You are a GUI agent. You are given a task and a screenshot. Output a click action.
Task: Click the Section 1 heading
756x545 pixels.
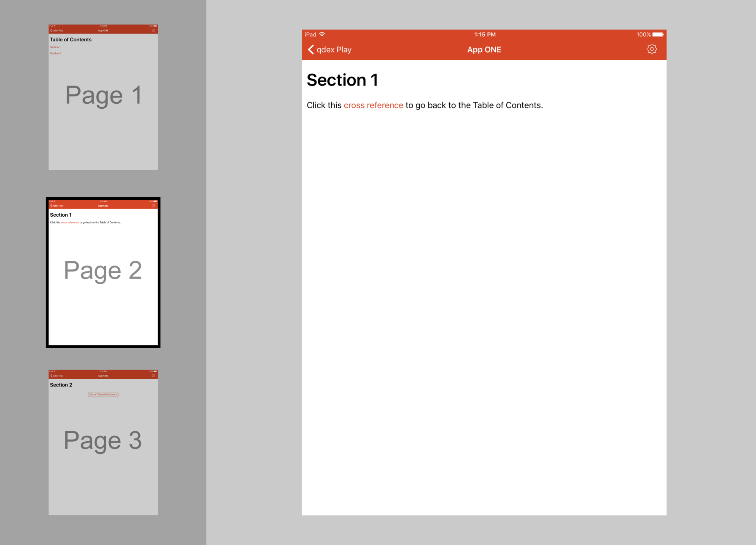[342, 80]
